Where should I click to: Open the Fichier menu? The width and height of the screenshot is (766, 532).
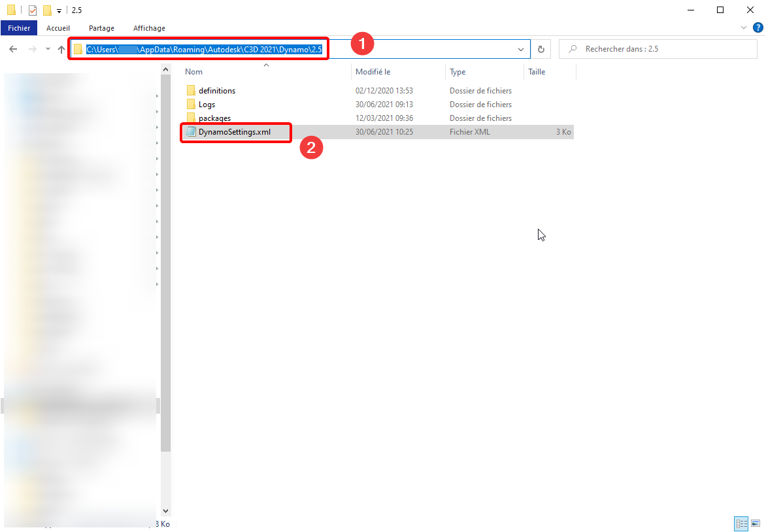point(19,28)
